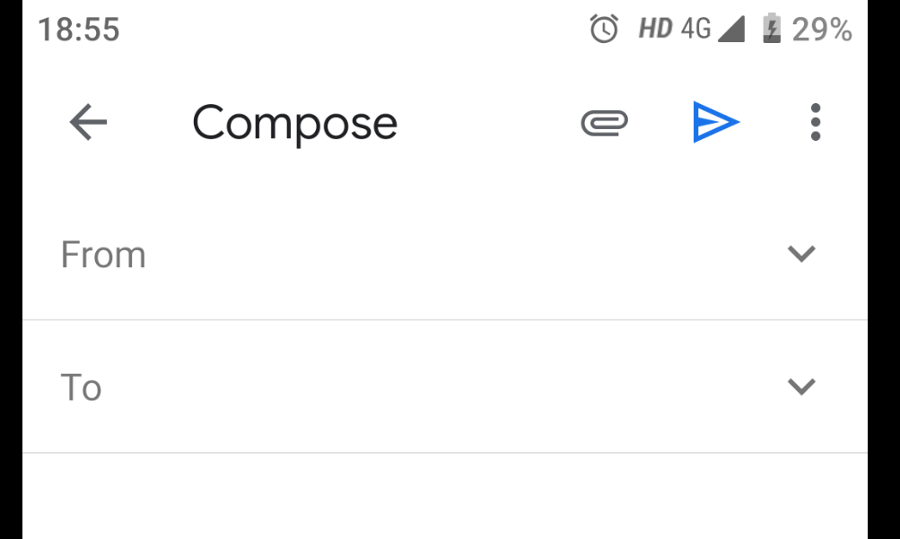Screen dimensions: 900x539
Task: Select the From label text
Action: coord(103,255)
